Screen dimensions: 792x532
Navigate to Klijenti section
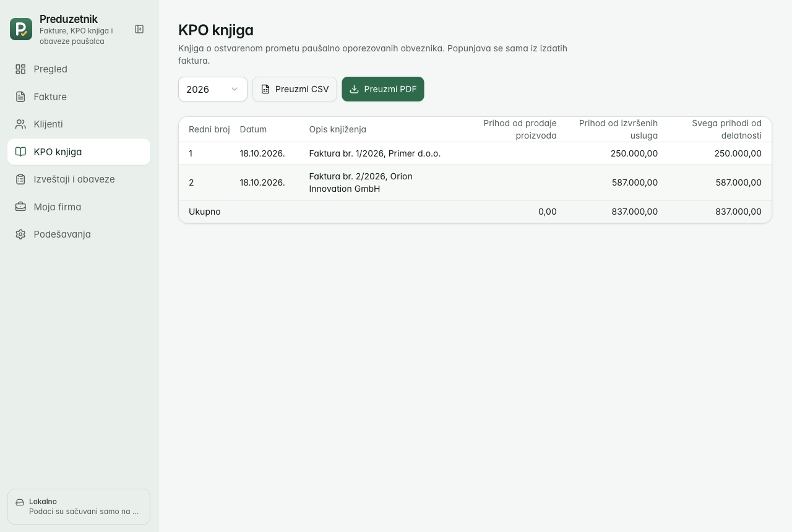[x=79, y=124]
